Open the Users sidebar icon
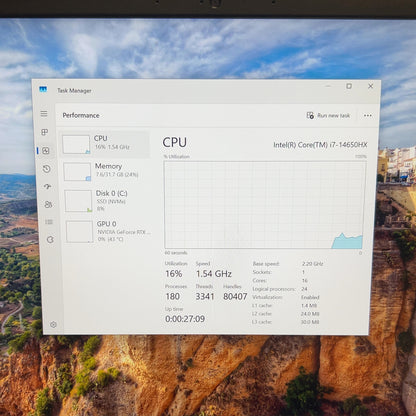Image resolution: width=416 pixels, height=416 pixels. (x=48, y=204)
